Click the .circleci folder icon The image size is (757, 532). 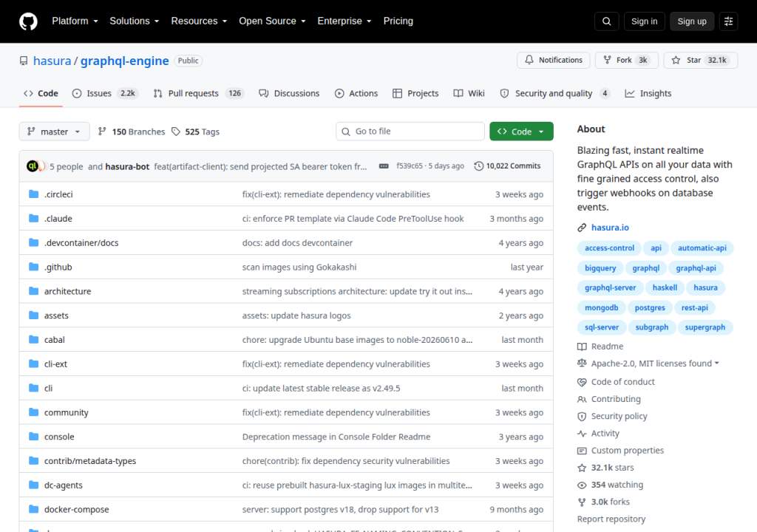(x=33, y=194)
